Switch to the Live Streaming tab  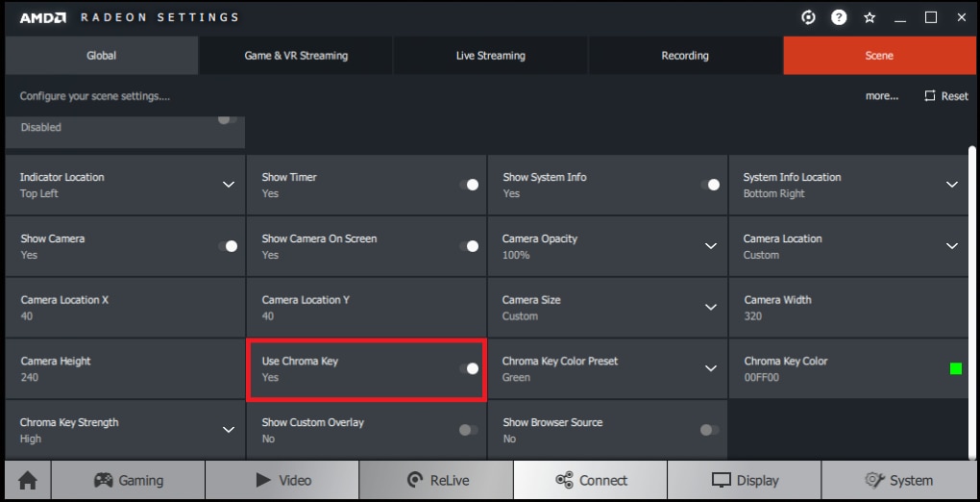tap(491, 55)
